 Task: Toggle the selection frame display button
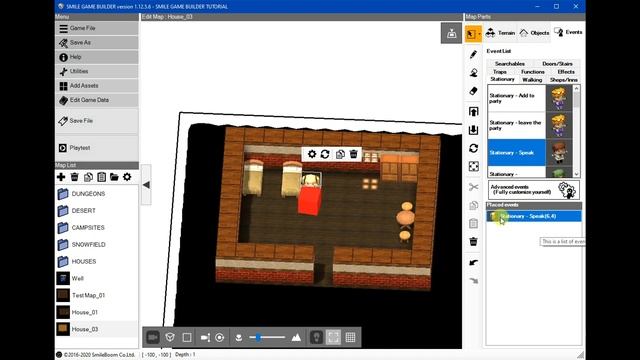333,337
